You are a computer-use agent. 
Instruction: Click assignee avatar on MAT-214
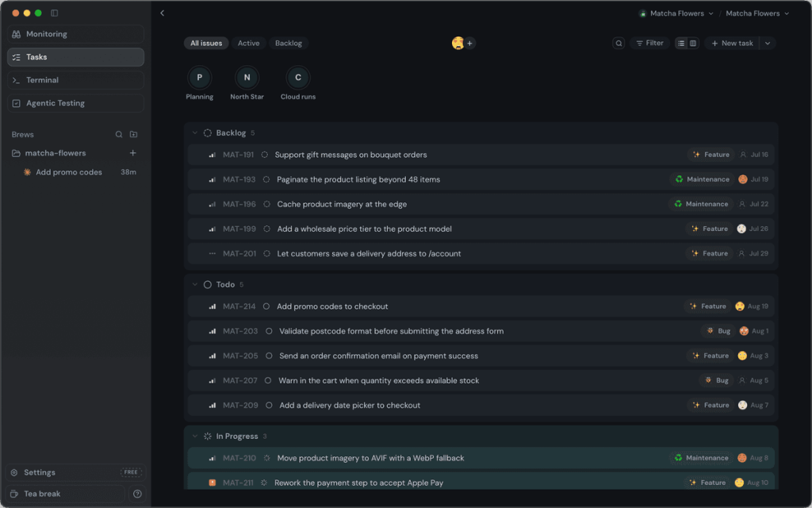[740, 306]
